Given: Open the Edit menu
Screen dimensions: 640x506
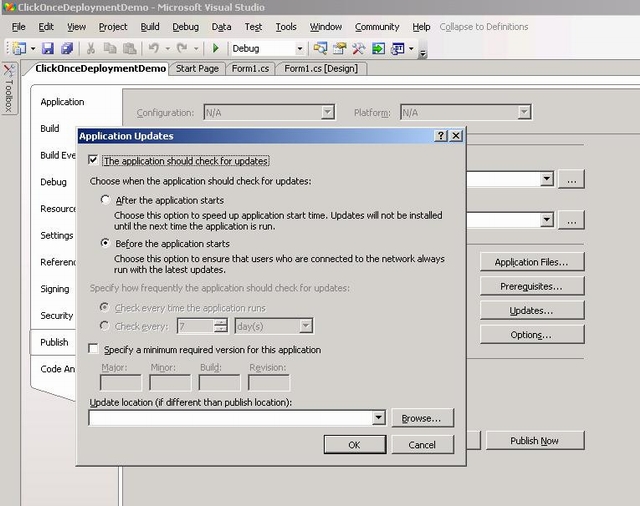Looking at the screenshot, I should tap(46, 27).
